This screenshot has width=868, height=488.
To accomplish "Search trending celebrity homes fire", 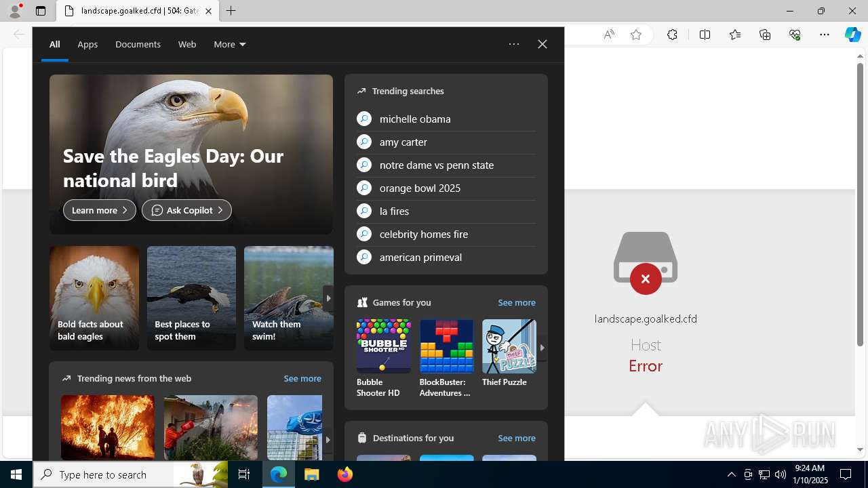I will pyautogui.click(x=446, y=234).
